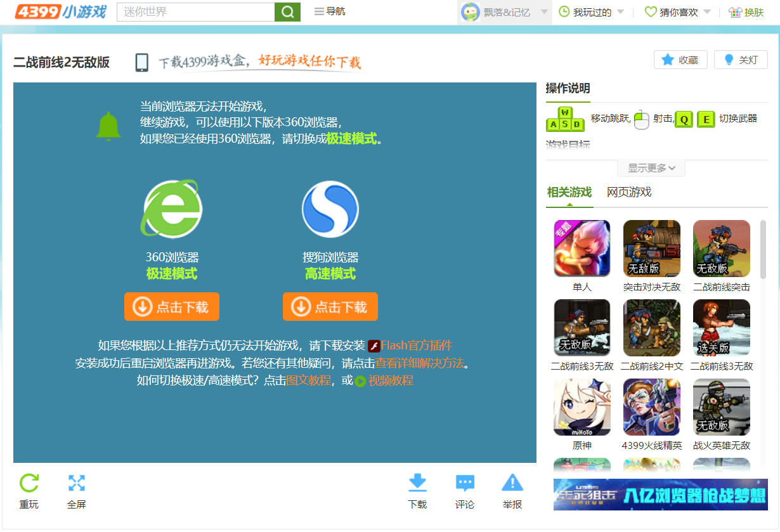This screenshot has width=780, height=532.
Task: Expand the 我玩过的 dropdown arrow
Action: click(x=620, y=12)
